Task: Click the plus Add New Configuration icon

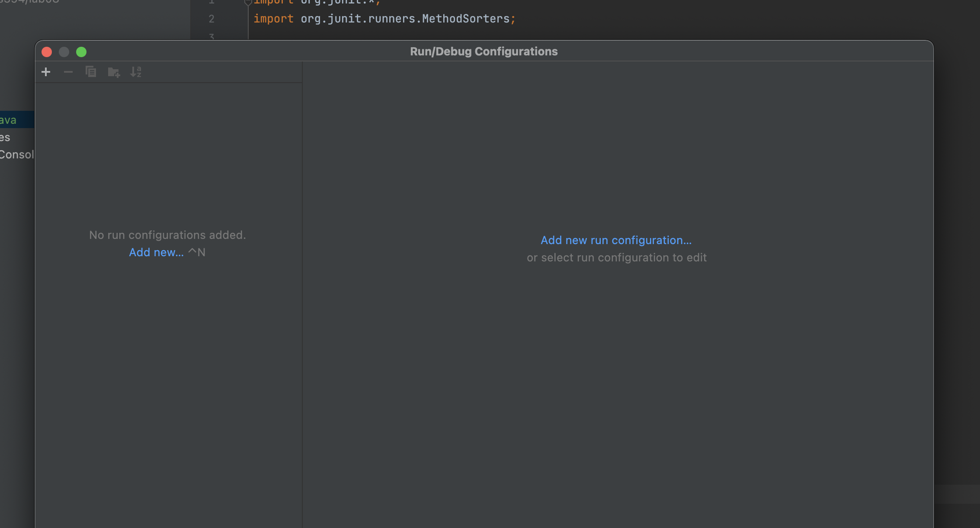Action: (x=46, y=72)
